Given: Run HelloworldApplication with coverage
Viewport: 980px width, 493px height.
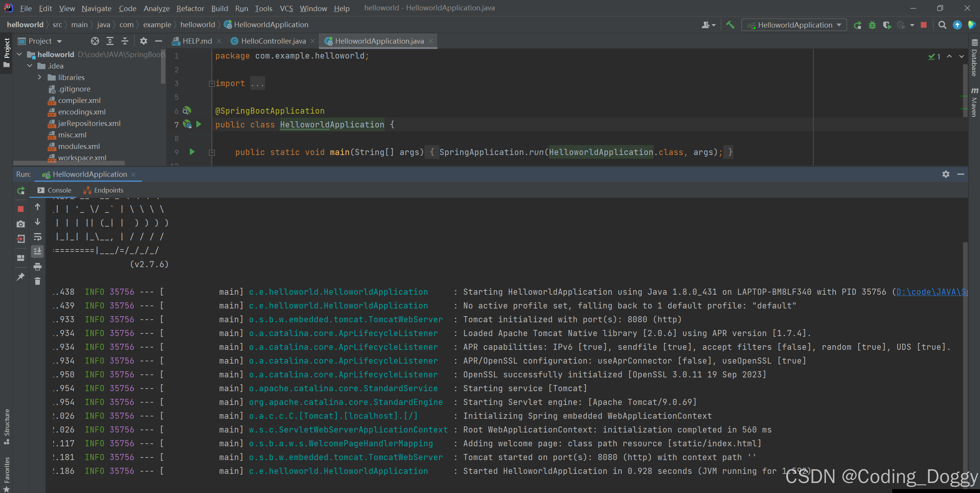Looking at the screenshot, I should coord(887,24).
